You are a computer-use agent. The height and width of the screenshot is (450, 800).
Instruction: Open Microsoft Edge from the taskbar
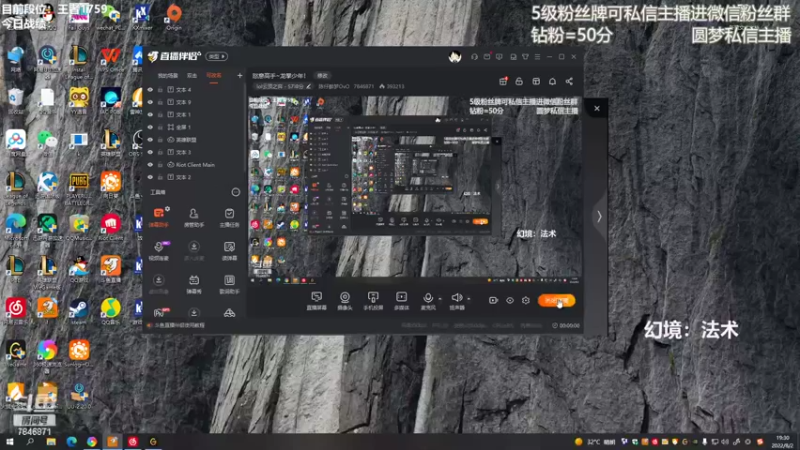[71, 442]
